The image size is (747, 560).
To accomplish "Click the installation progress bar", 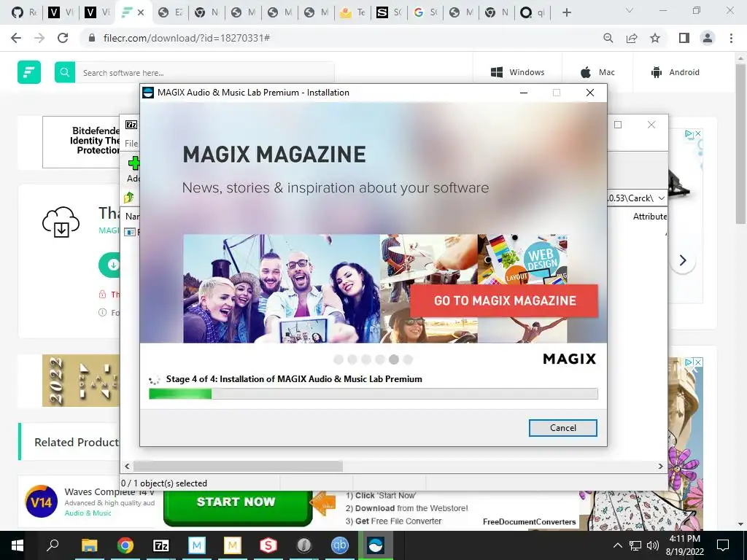I will [x=373, y=393].
